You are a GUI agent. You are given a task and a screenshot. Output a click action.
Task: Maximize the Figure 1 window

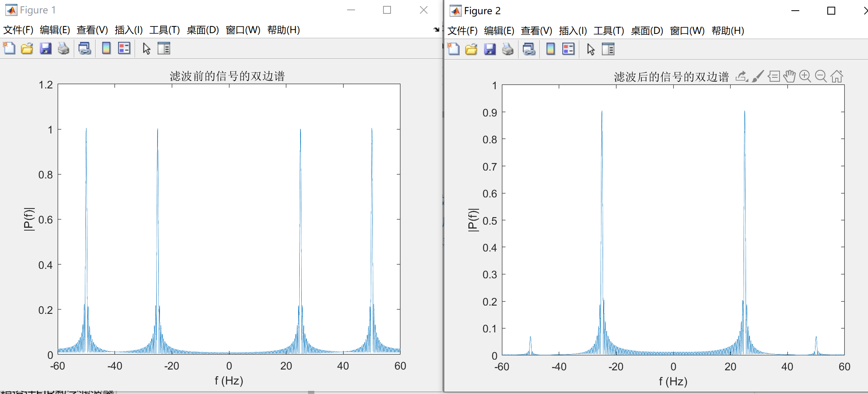tap(387, 10)
